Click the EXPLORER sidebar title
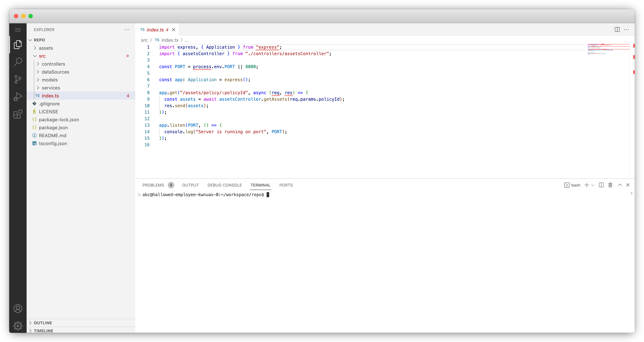Screen dimensions: 644x342 [x=44, y=30]
